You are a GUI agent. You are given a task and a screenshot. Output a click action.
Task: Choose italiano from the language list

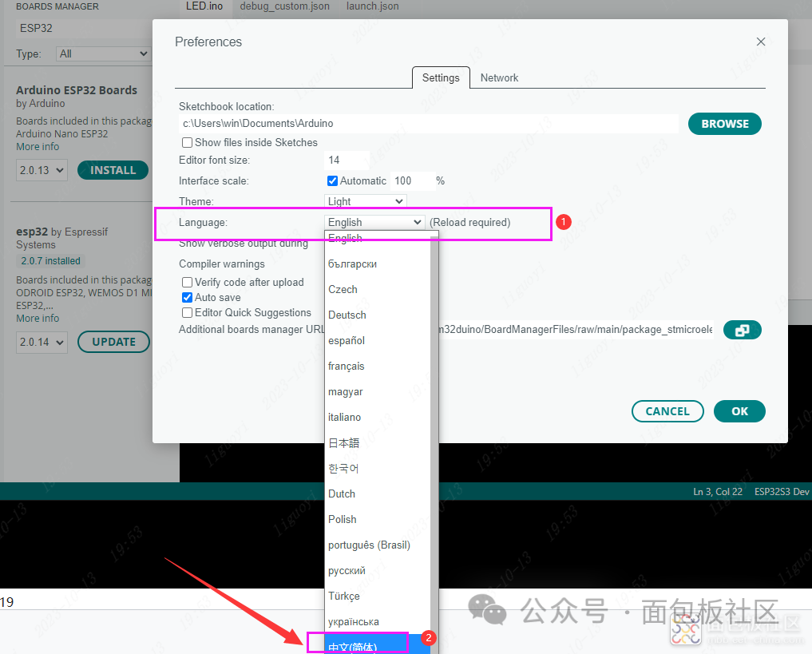[378, 417]
